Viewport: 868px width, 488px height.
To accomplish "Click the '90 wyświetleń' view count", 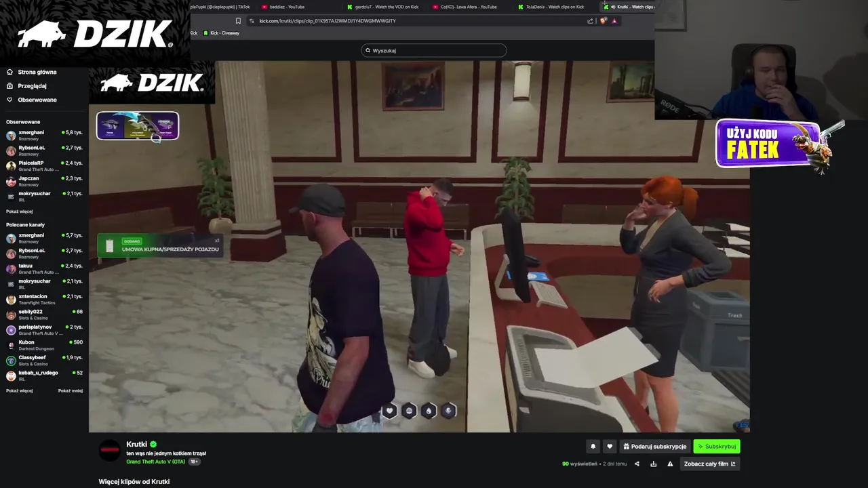I will pos(580,464).
